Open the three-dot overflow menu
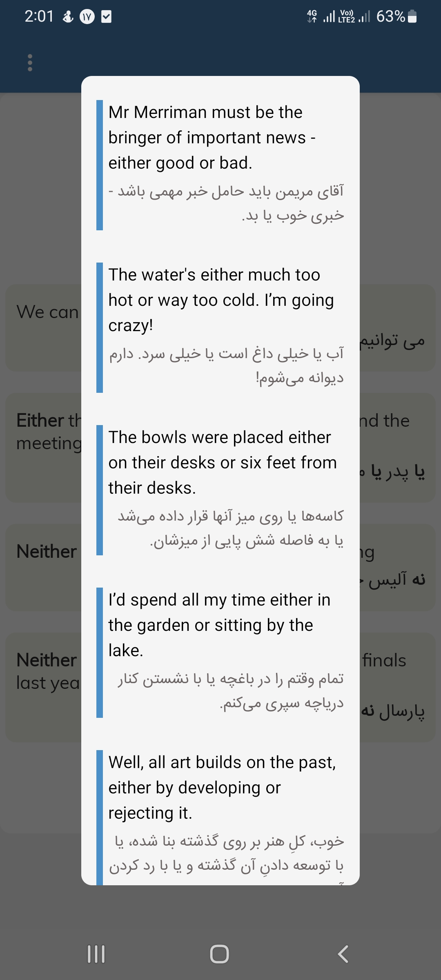 30,63
